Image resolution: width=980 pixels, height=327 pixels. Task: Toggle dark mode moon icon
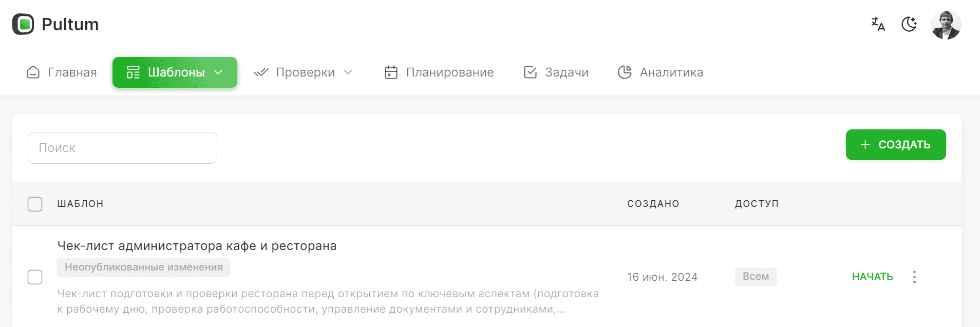coord(909,24)
